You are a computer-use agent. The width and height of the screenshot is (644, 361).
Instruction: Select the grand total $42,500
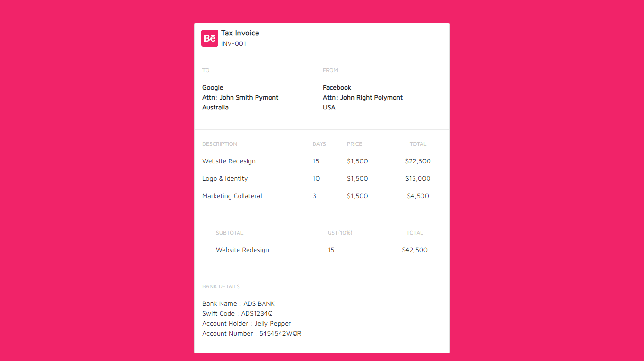coord(414,250)
